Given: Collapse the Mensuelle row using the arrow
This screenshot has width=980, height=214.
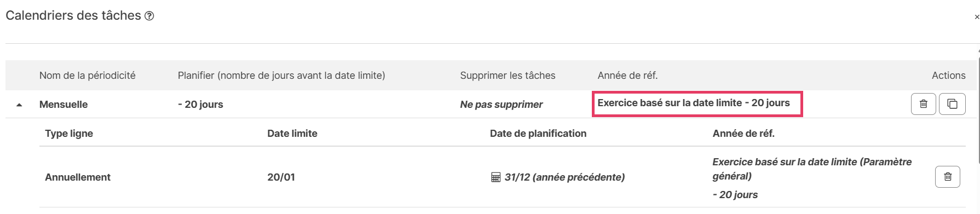Looking at the screenshot, I should 19,105.
